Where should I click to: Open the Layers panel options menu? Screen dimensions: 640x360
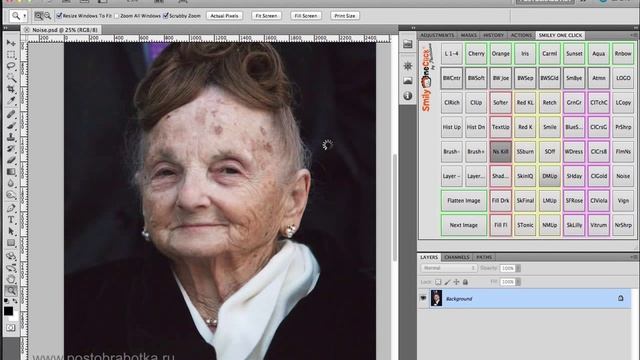tap(633, 257)
